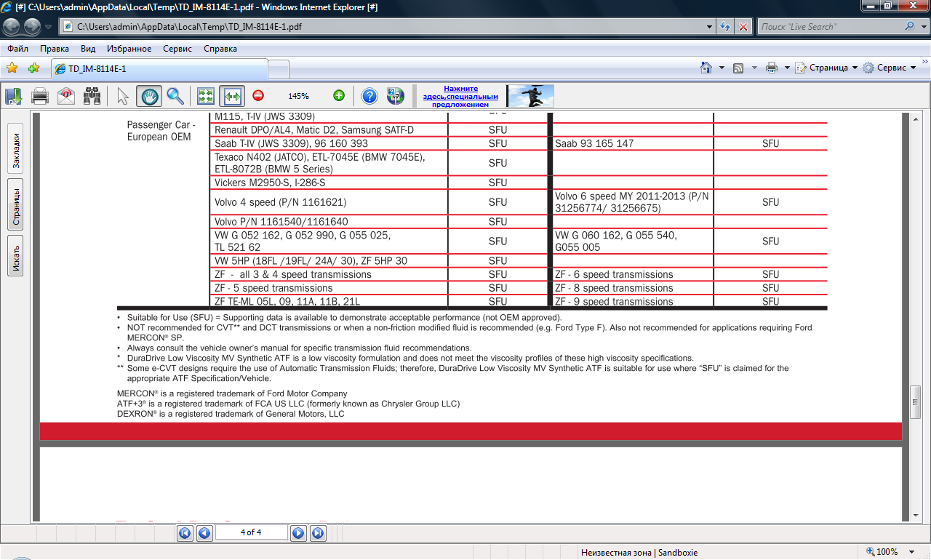Click the green zoom in button

coord(339,95)
